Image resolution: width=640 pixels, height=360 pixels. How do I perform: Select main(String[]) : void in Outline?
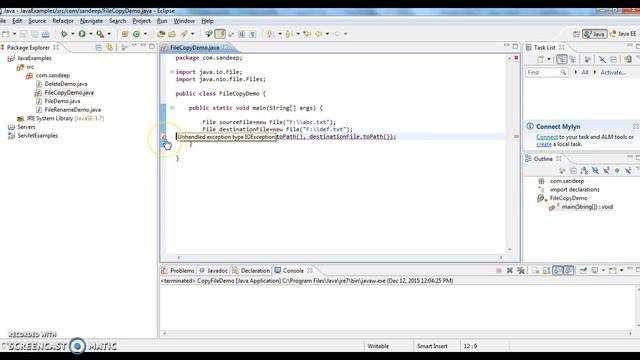point(587,207)
